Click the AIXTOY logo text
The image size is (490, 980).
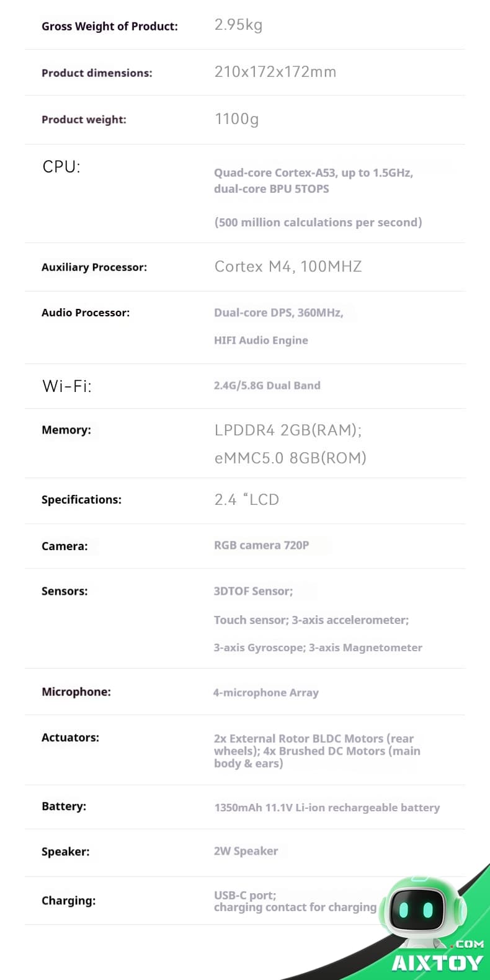437,963
